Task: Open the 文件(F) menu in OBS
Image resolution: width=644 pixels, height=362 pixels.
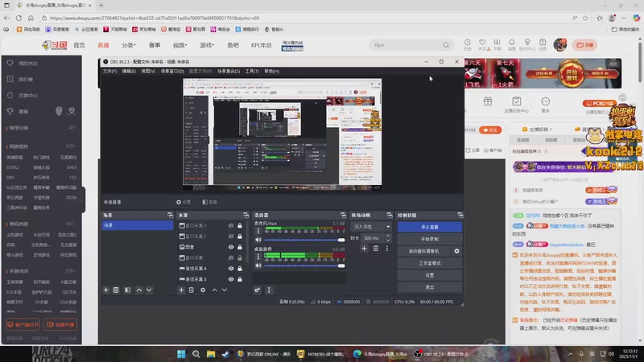Action: [109, 71]
